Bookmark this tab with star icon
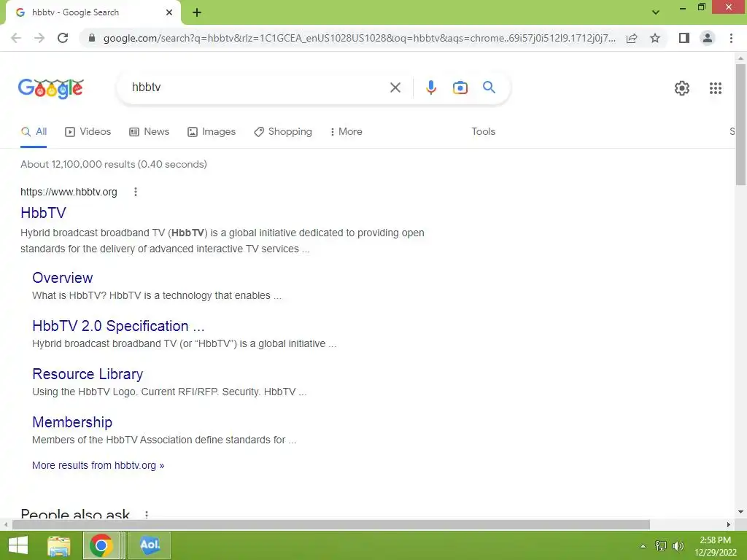Viewport: 747px width, 560px height. [655, 38]
